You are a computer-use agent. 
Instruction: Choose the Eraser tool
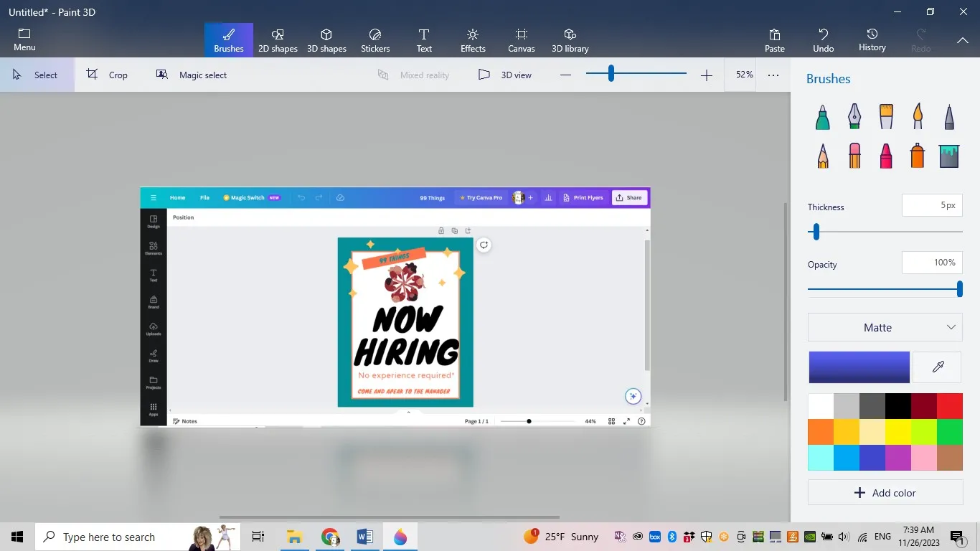click(854, 155)
